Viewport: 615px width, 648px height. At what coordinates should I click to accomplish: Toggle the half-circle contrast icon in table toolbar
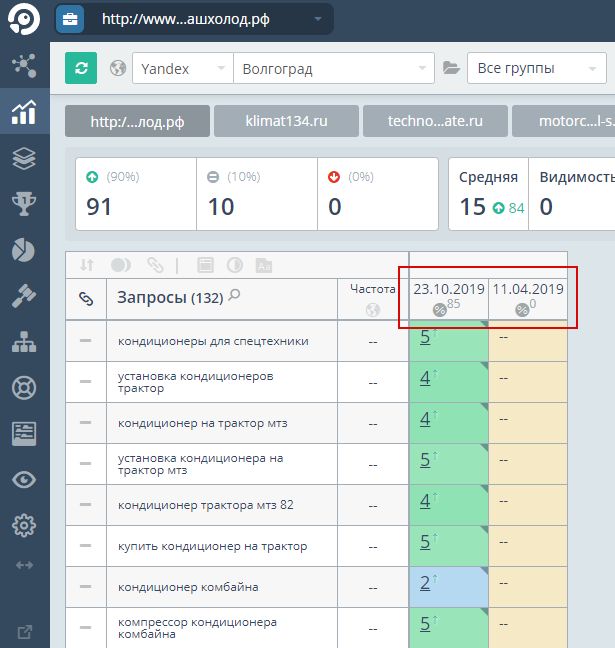[235, 265]
